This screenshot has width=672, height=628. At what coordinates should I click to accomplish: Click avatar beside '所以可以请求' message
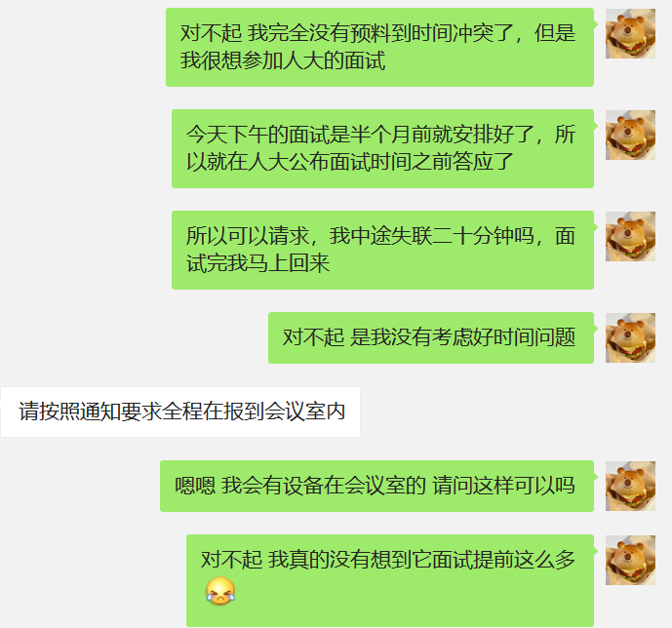click(630, 236)
